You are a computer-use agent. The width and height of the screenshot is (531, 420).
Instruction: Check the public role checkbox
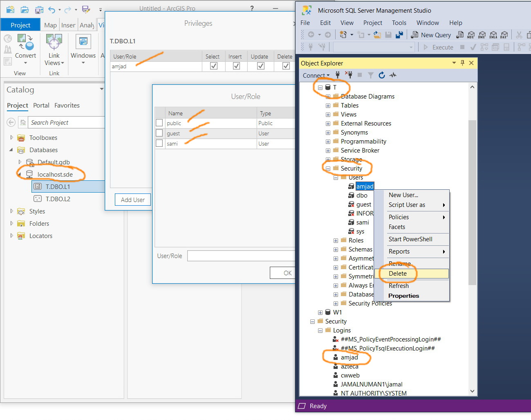[x=159, y=123]
